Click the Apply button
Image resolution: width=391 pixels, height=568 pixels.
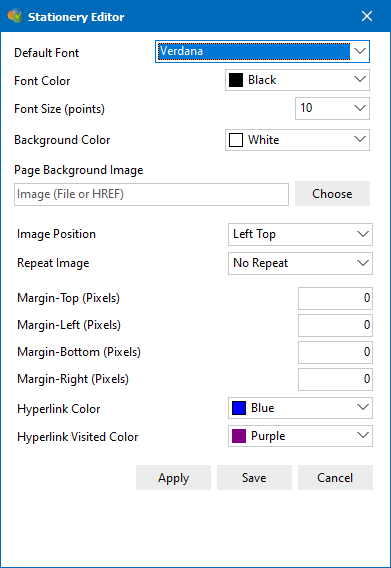(174, 478)
